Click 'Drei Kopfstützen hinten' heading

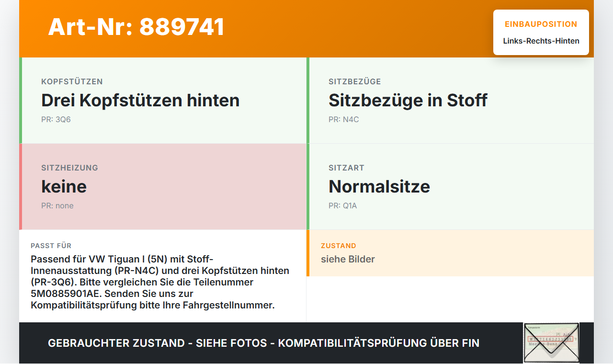(x=140, y=101)
